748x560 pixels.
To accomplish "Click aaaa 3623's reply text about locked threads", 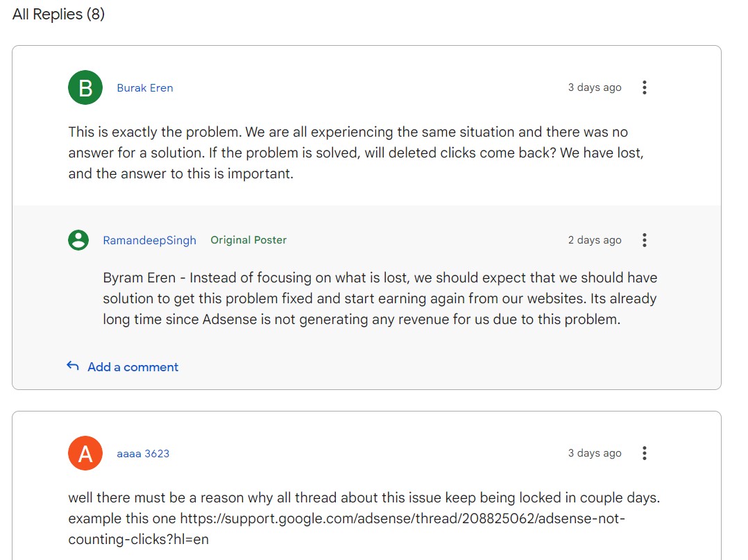I will point(364,518).
